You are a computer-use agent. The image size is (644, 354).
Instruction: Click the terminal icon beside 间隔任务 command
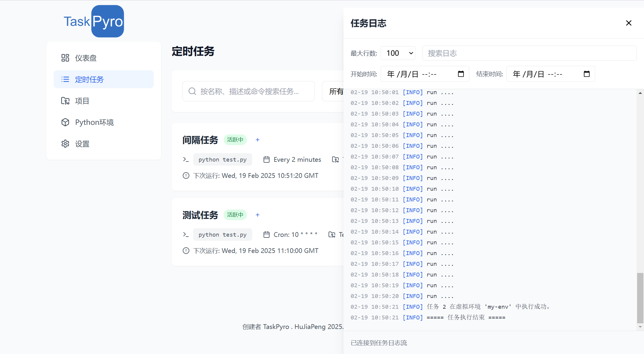(186, 159)
